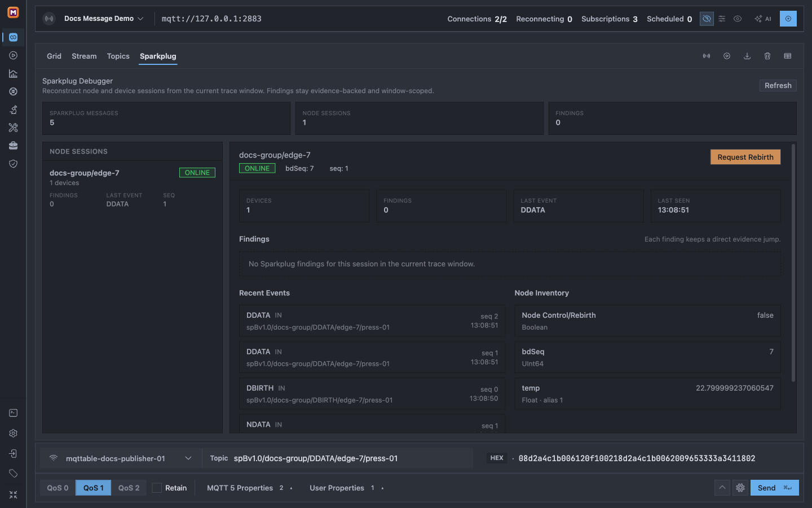Viewport: 812px width, 508px height.
Task: Click the LAST SEEN 13:08:51 card
Action: (716, 205)
